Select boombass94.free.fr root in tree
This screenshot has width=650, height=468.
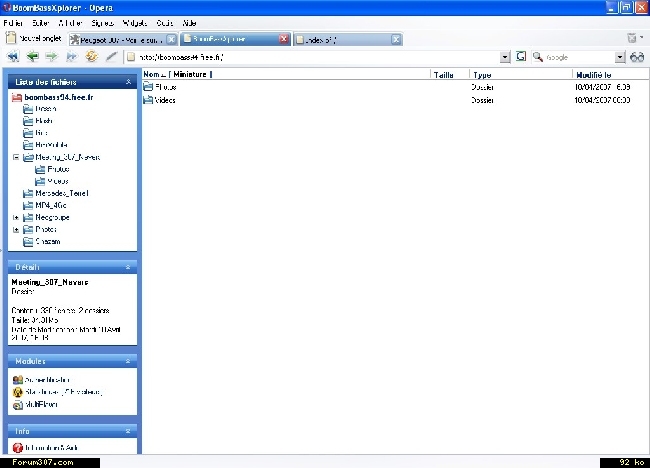[58, 97]
